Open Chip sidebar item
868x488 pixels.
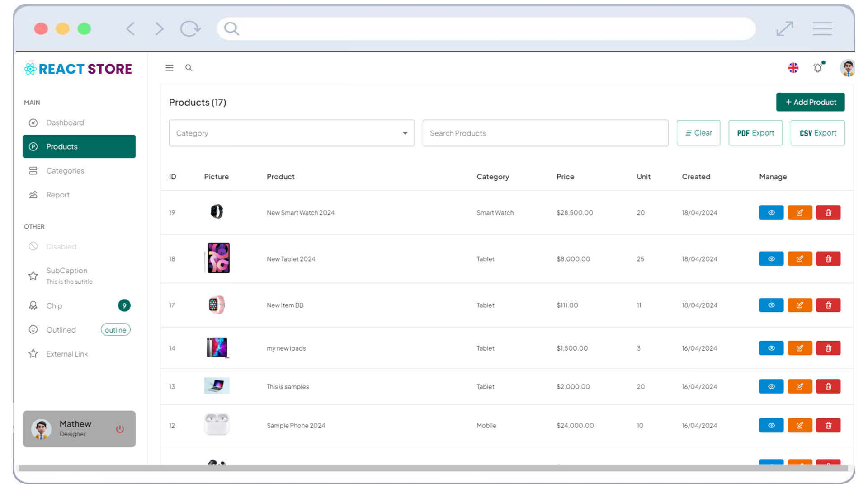click(x=79, y=306)
